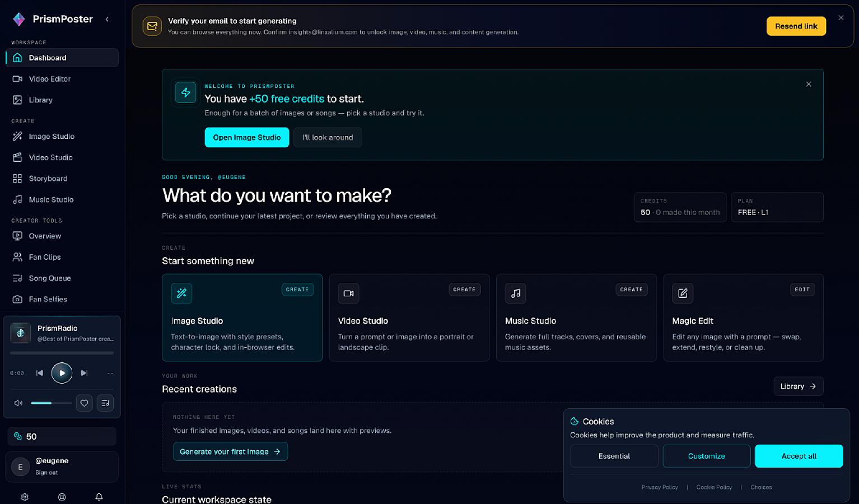The width and height of the screenshot is (859, 504).
Task: Favorite the track with the heart button
Action: [84, 403]
